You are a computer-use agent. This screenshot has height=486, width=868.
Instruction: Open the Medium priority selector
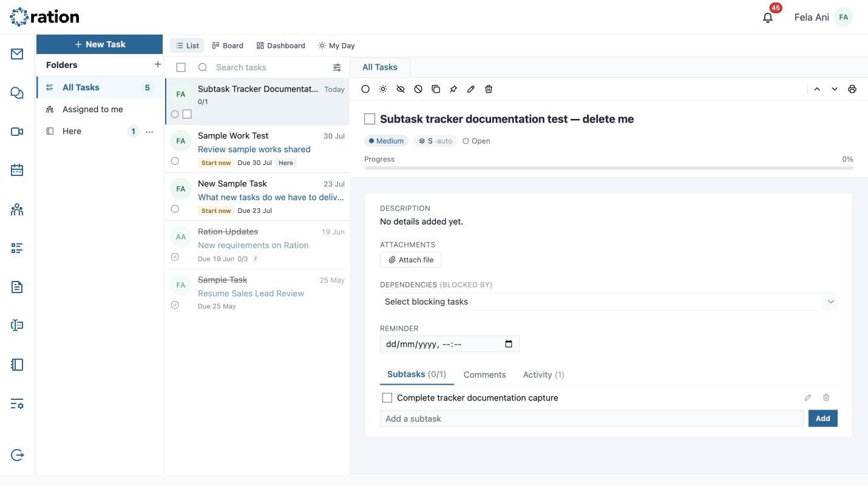pyautogui.click(x=386, y=141)
